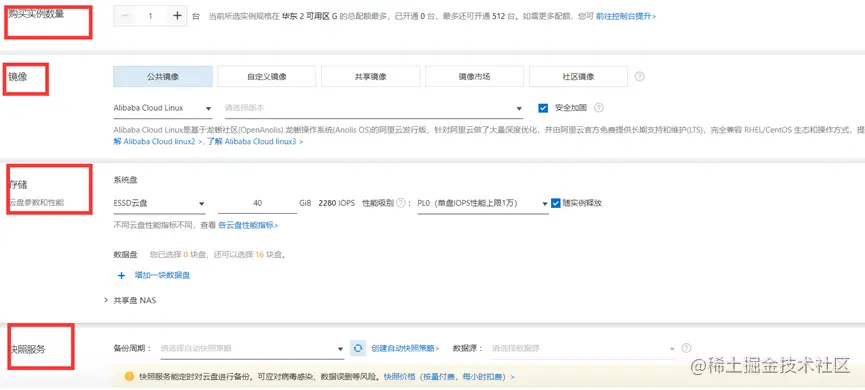Click plus icon to add data disk
Viewport: 865px width, 390px height.
[x=122, y=275]
